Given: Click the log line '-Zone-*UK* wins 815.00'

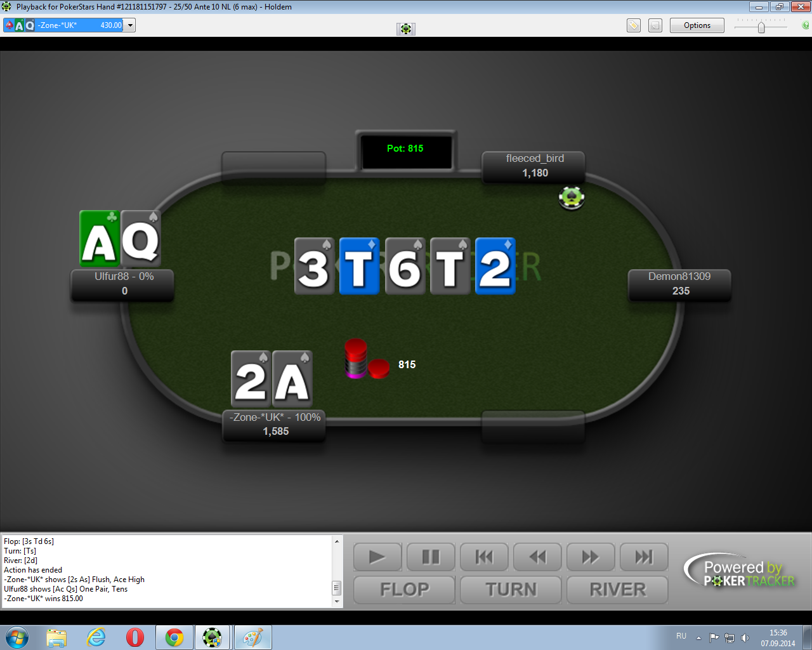Looking at the screenshot, I should point(43,599).
